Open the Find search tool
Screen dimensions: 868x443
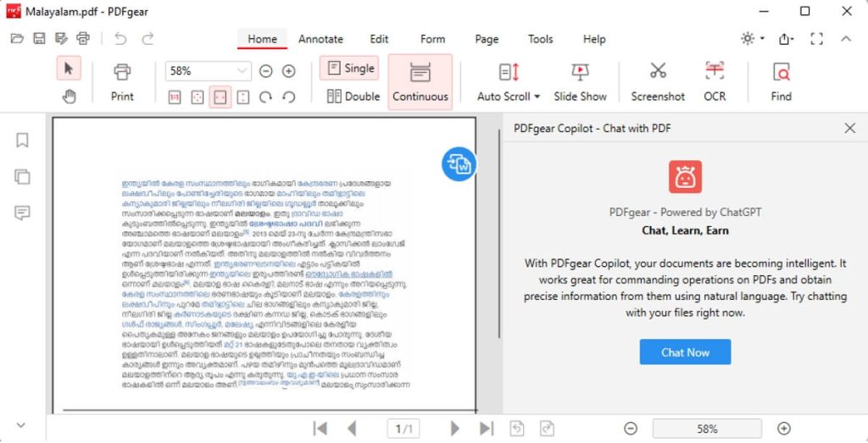click(781, 82)
